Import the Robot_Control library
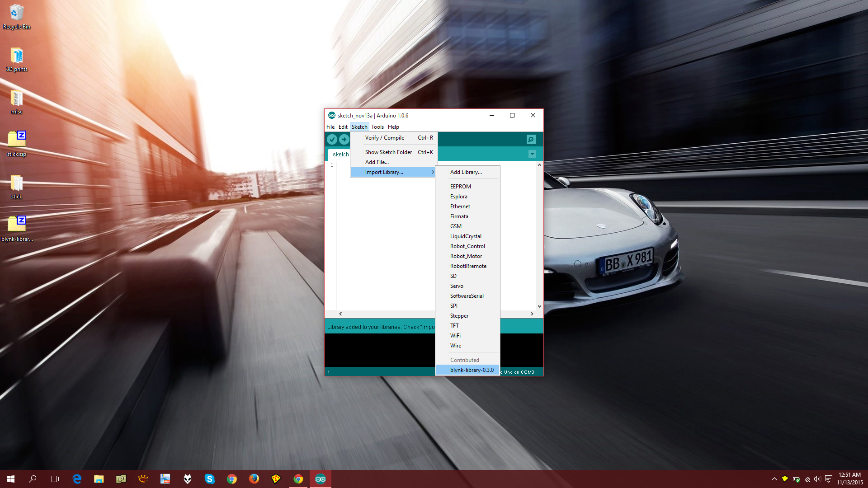This screenshot has height=488, width=868. pos(467,246)
